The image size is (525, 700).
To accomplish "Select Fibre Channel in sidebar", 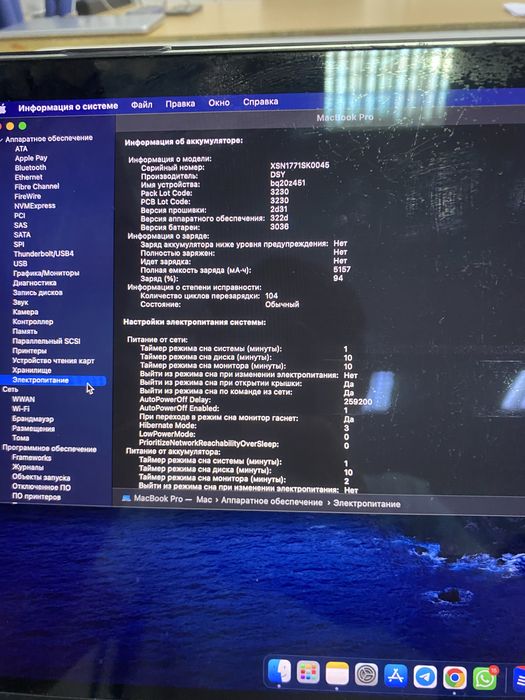I will click(x=37, y=187).
